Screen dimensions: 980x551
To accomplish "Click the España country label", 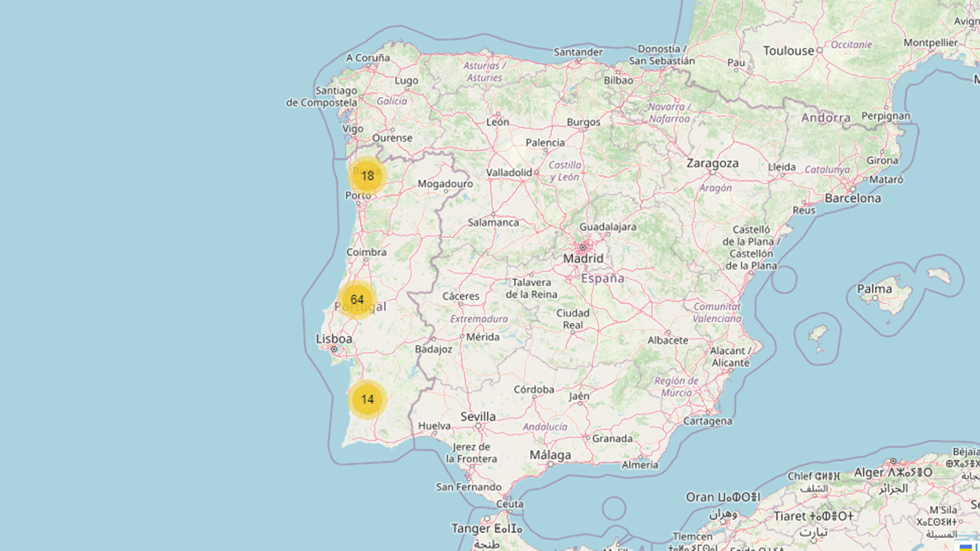I will tap(602, 278).
